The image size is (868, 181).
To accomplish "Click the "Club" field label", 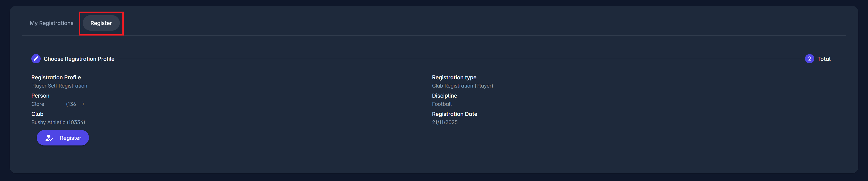I will click(37, 114).
